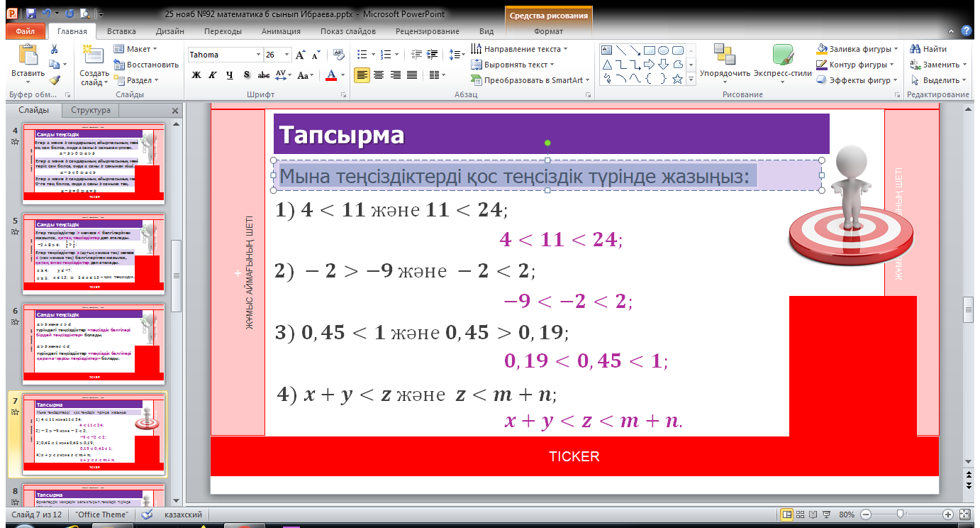Apply bold with the Ж button

pos(196,75)
